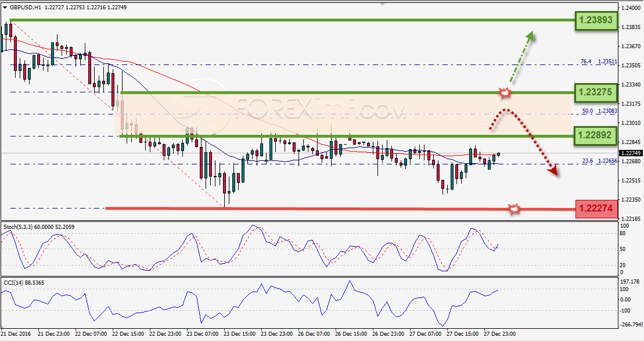The image size is (644, 341).
Task: Select the green 1.23275 price label
Action: pyautogui.click(x=596, y=93)
